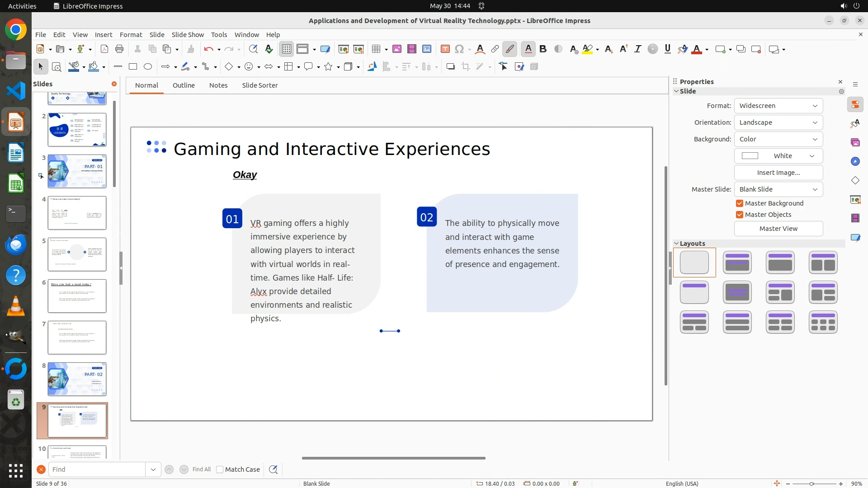Switch to the Slide Sorter tab

(x=259, y=85)
